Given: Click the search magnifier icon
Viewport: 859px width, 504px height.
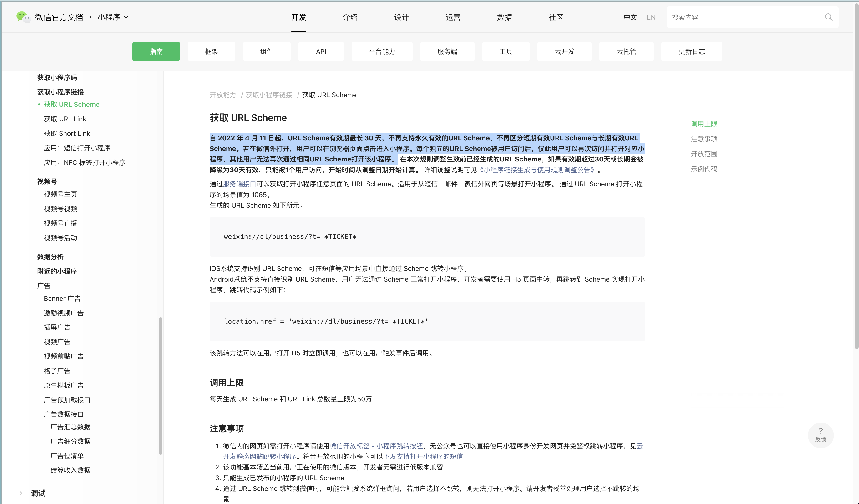Looking at the screenshot, I should pos(828,17).
